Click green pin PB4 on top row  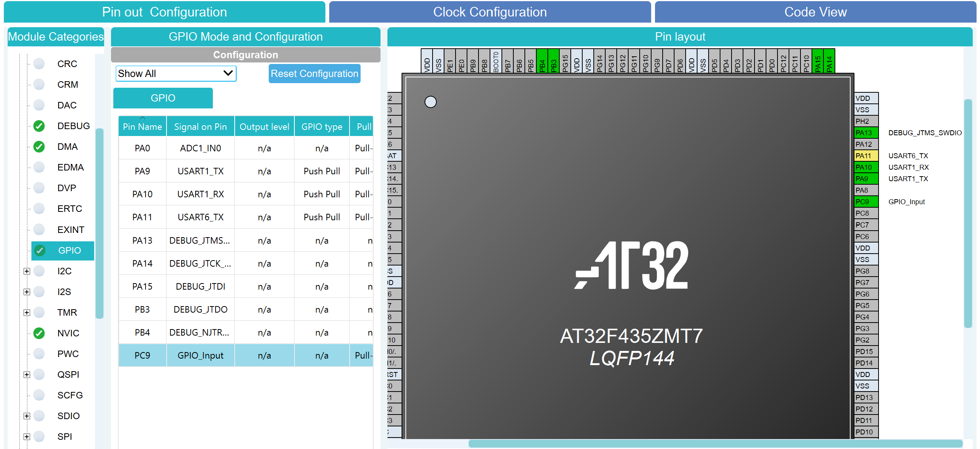(x=542, y=61)
